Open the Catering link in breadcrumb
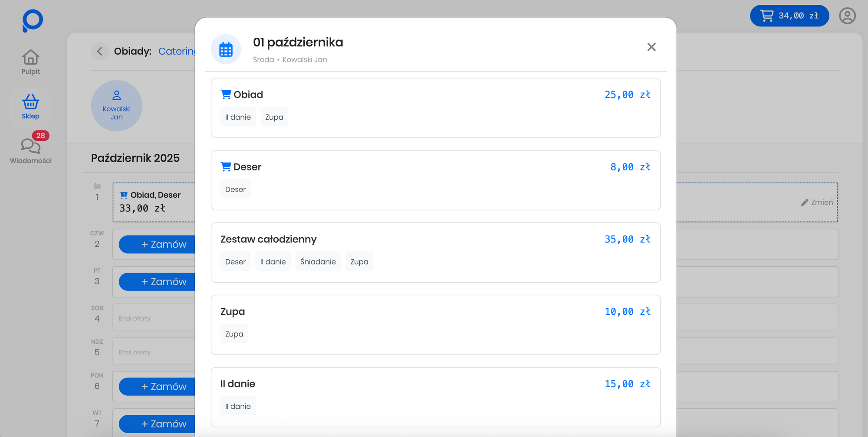This screenshot has width=868, height=437. [177, 51]
